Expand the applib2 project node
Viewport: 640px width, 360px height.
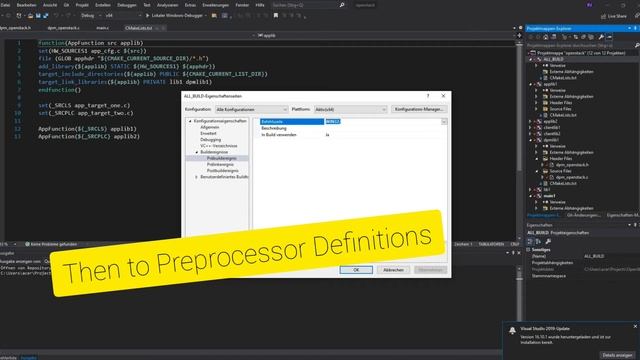531,121
